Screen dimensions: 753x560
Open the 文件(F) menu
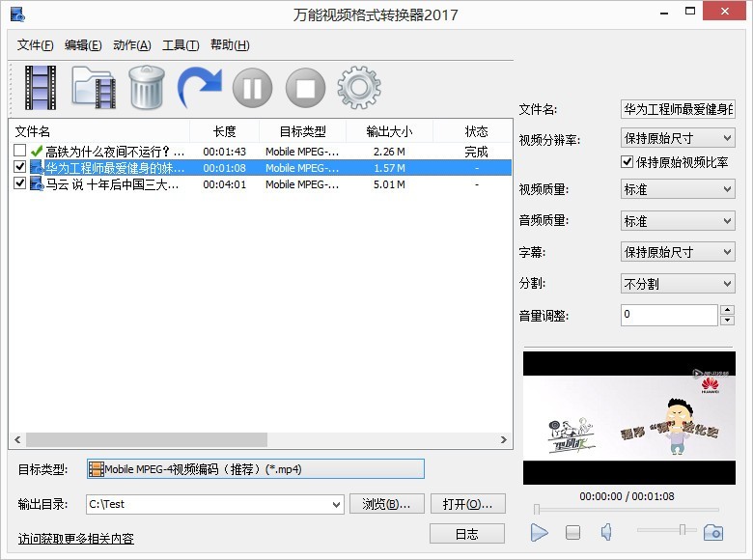[x=35, y=45]
